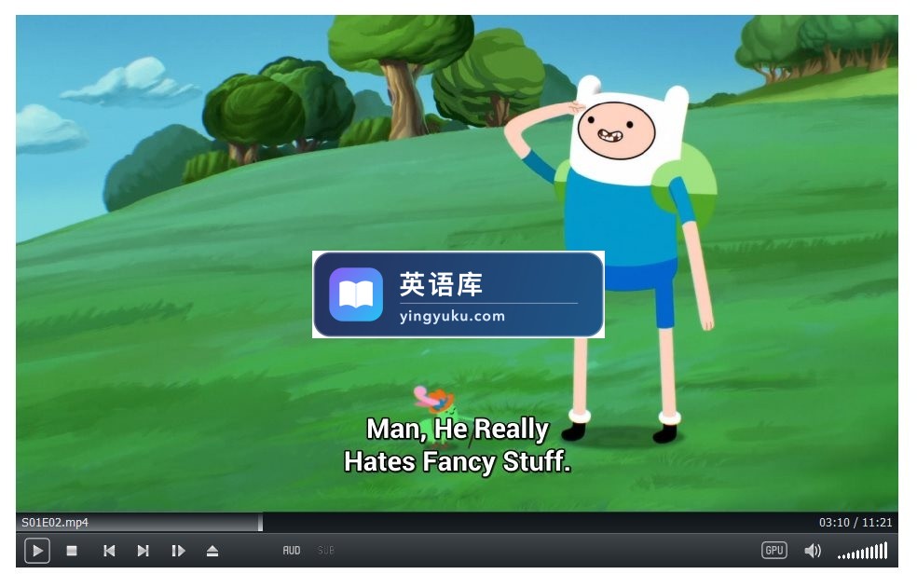Stop the video playback
This screenshot has width=917, height=588.
pyautogui.click(x=72, y=551)
